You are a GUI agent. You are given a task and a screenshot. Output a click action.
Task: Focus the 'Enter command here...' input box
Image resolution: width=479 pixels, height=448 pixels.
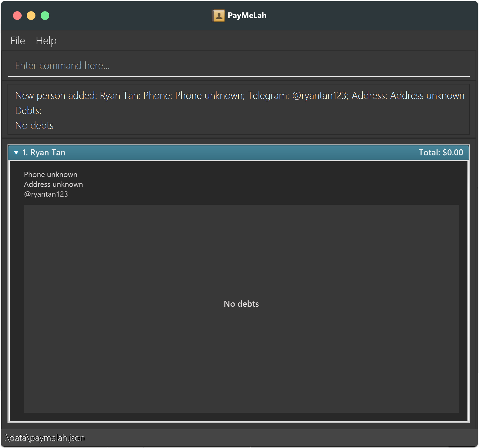point(239,66)
